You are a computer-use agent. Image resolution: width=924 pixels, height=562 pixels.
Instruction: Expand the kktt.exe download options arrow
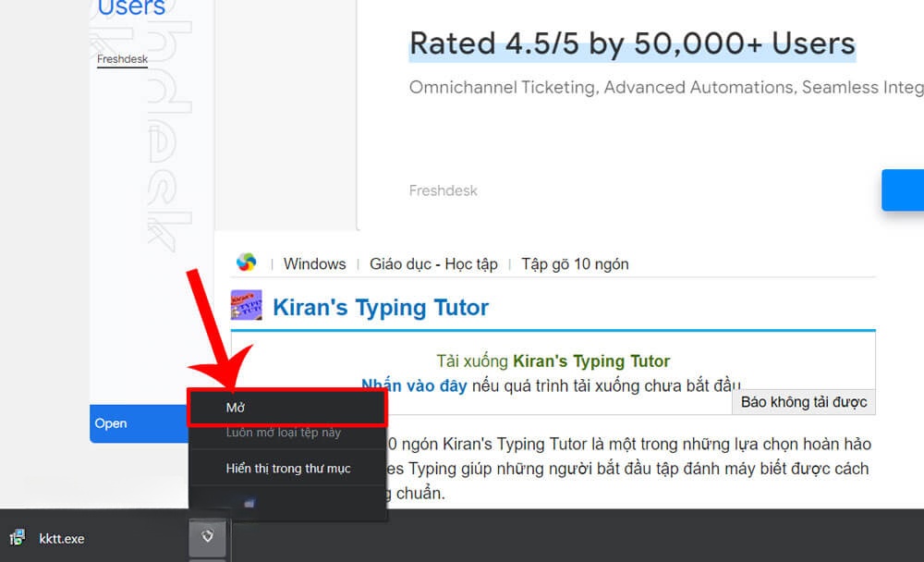coord(207,537)
